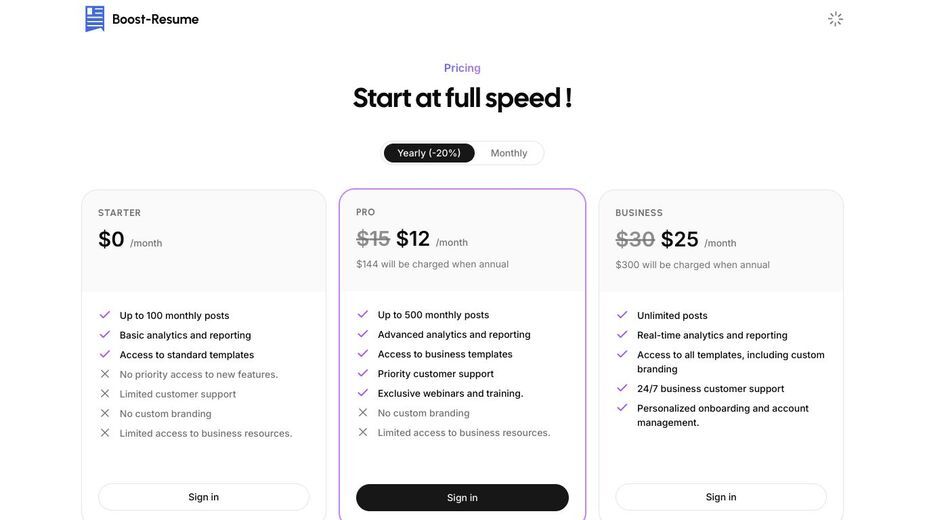The image size is (925, 520).
Task: Switch billing to Yearly (-20%)
Action: tap(429, 153)
